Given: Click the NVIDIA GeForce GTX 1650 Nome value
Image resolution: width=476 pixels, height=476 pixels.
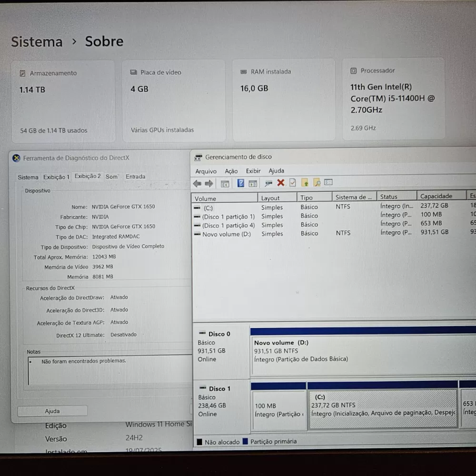Looking at the screenshot, I should 123,207.
